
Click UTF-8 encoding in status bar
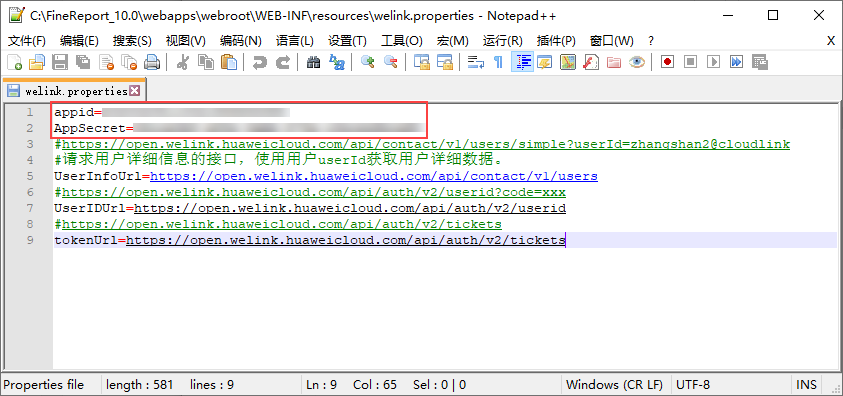[692, 385]
